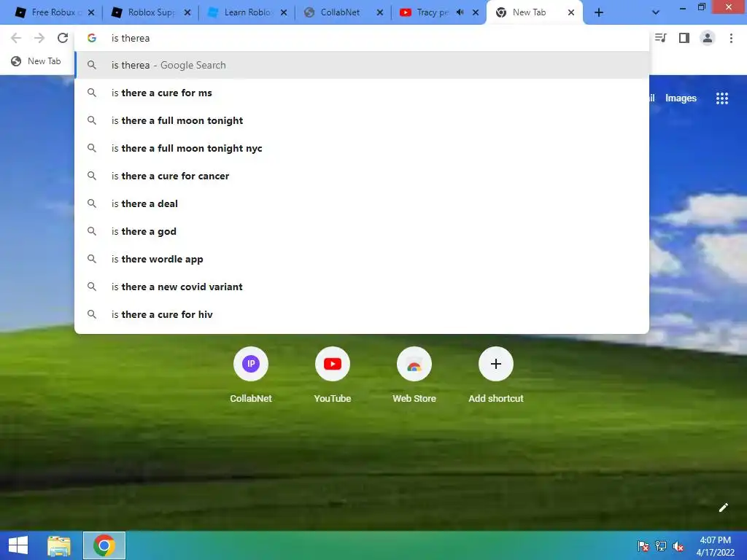The image size is (747, 560).
Task: Close the Tracy YouTube tab
Action: click(x=476, y=12)
